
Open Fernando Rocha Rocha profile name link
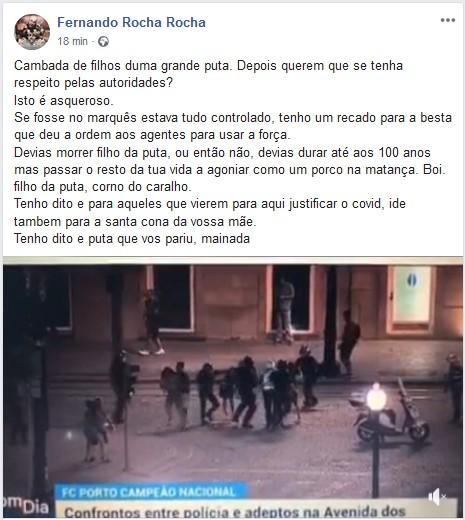click(x=131, y=22)
